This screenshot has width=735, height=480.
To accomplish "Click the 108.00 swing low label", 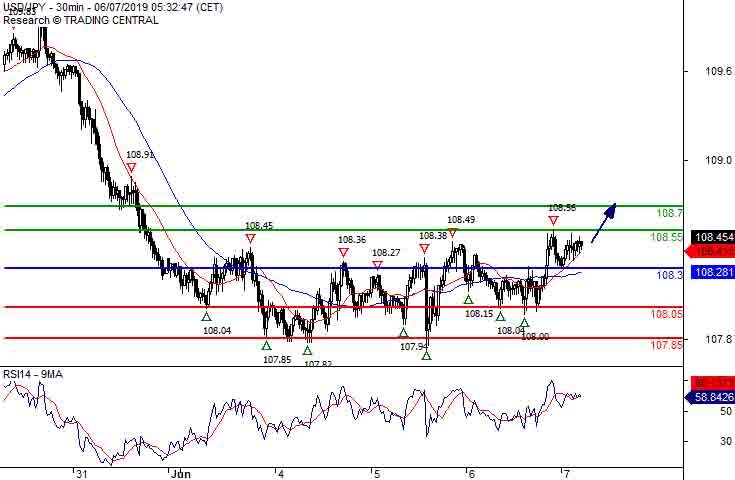I will [535, 337].
